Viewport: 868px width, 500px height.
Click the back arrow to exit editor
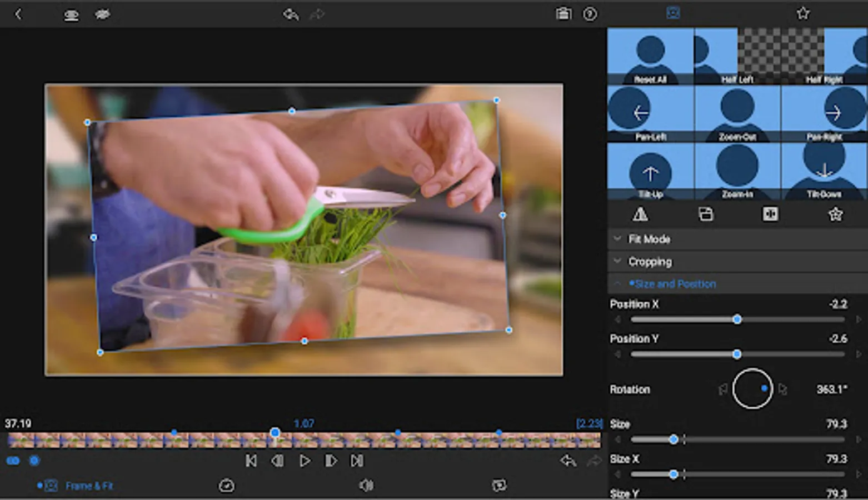click(18, 14)
